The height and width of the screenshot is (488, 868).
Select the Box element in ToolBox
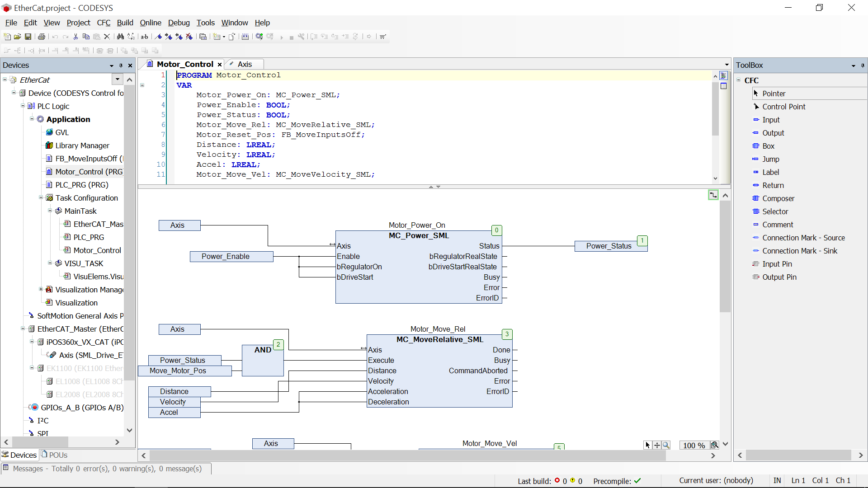pyautogui.click(x=768, y=146)
